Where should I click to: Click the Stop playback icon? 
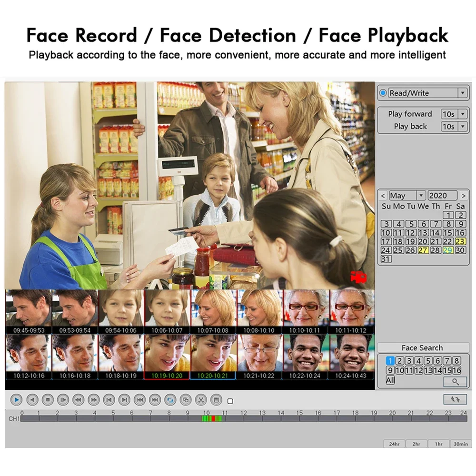pos(47,400)
